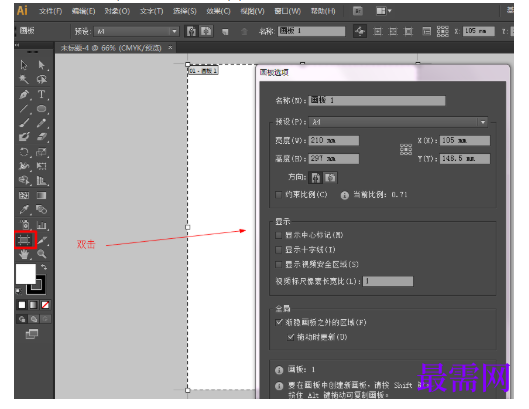Select the Eyedropper tool
This screenshot has width=529, height=409.
(24, 210)
